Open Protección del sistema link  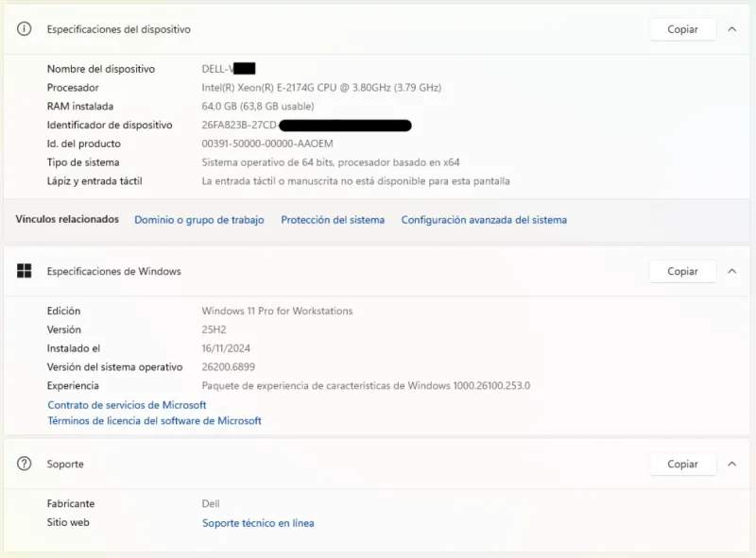tap(333, 220)
